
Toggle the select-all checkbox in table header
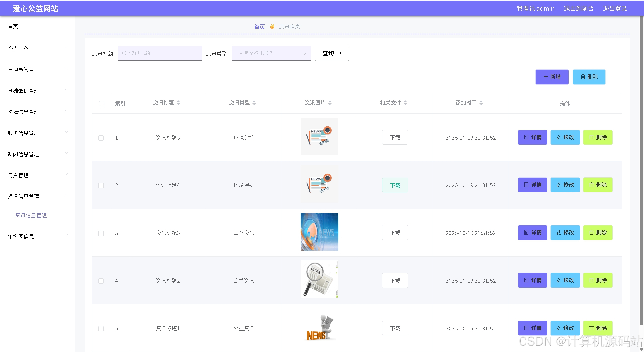coord(102,104)
